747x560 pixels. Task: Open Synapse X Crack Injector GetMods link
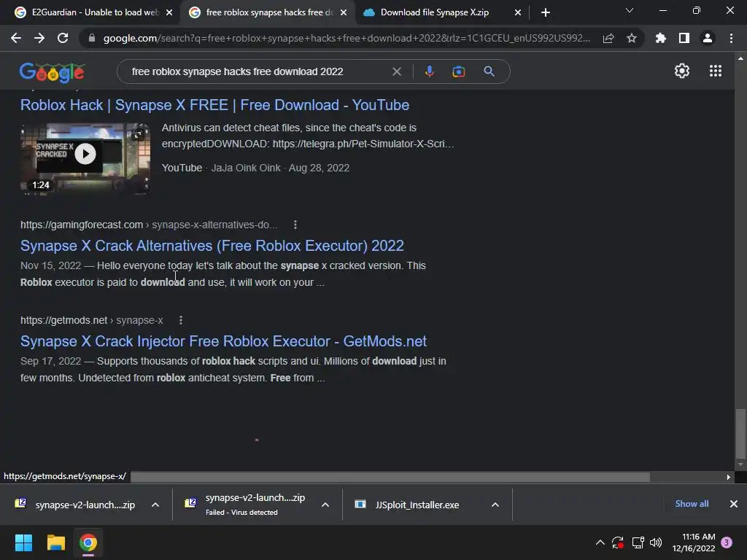point(223,341)
